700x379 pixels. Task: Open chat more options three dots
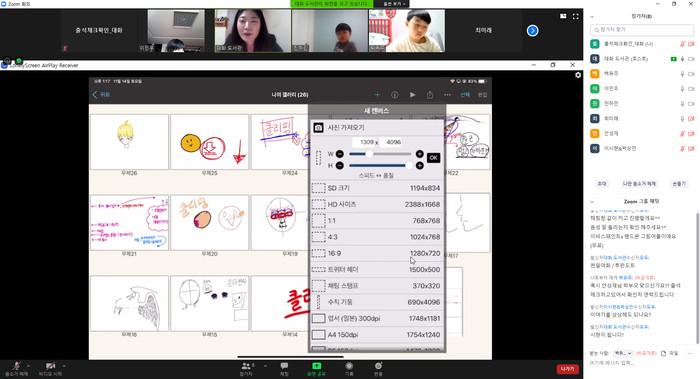coord(691,353)
